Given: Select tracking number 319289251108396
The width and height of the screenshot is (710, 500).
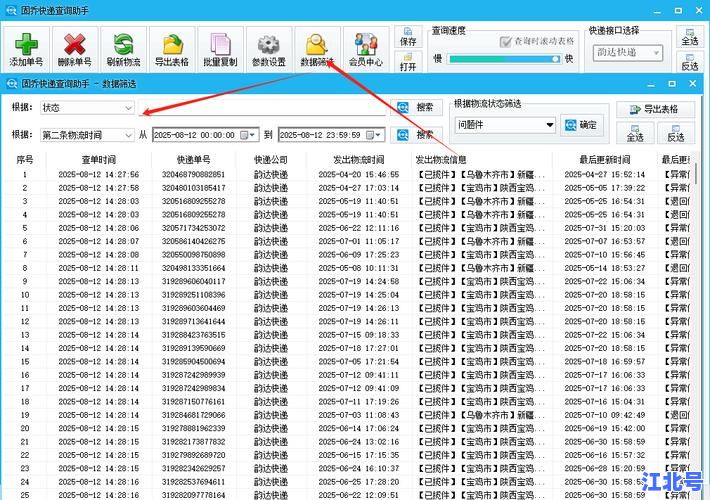Looking at the screenshot, I should [x=193, y=295].
